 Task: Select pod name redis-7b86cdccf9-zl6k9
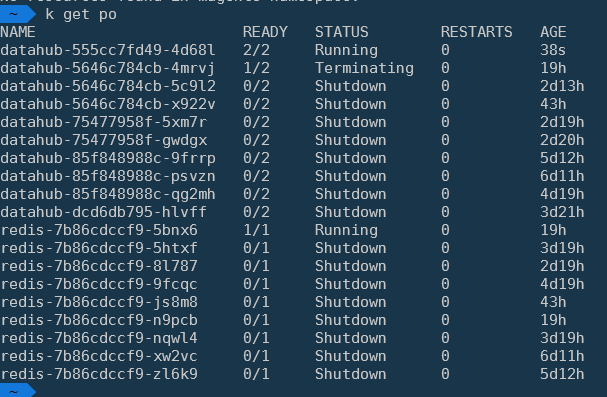tap(99, 374)
